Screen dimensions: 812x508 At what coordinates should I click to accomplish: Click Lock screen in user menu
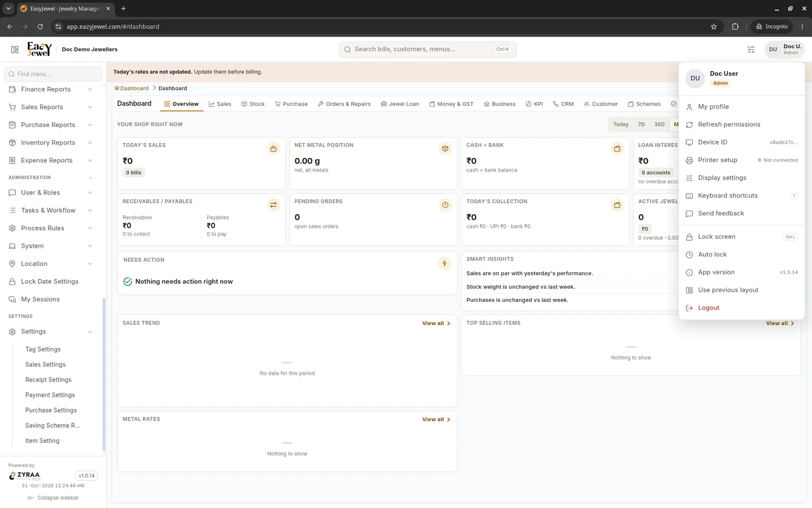click(741, 237)
